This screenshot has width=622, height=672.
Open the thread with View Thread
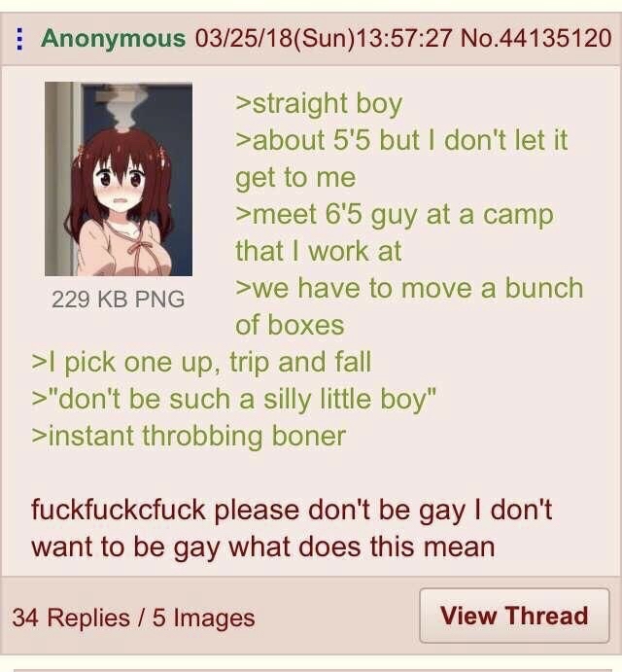[514, 616]
